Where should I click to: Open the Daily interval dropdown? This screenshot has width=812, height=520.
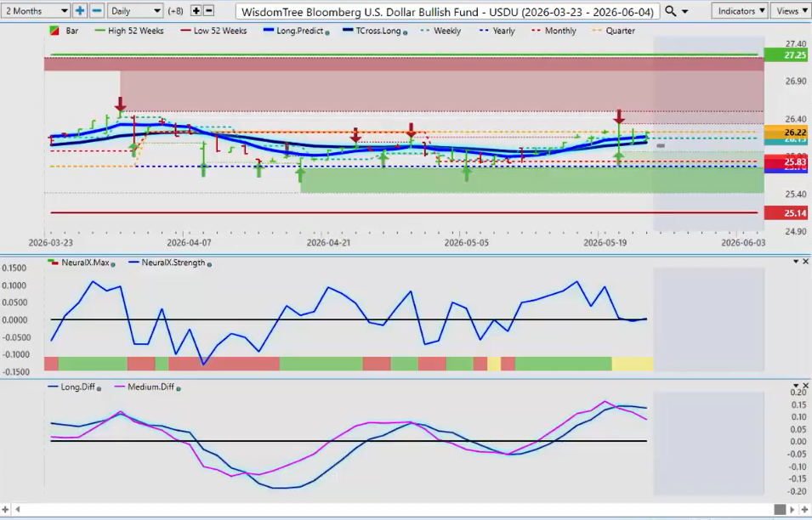[135, 11]
